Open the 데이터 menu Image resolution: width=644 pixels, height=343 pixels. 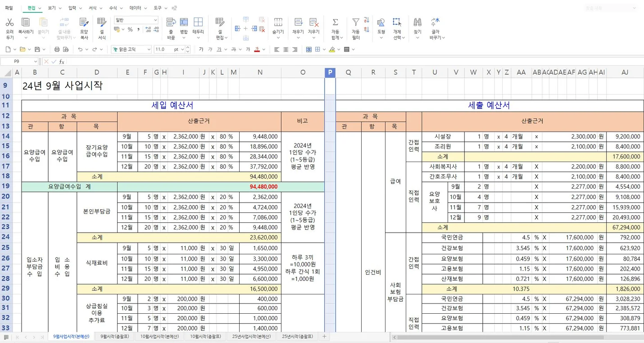point(138,8)
